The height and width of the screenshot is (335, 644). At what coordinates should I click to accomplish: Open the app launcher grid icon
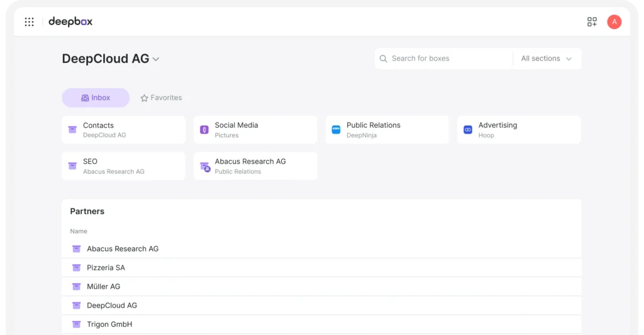29,22
